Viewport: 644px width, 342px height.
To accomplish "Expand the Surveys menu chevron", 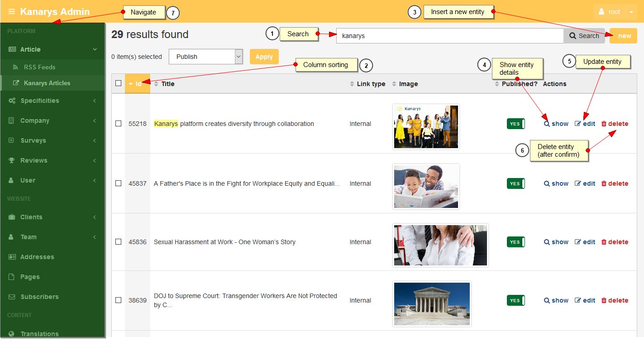I will (95, 140).
